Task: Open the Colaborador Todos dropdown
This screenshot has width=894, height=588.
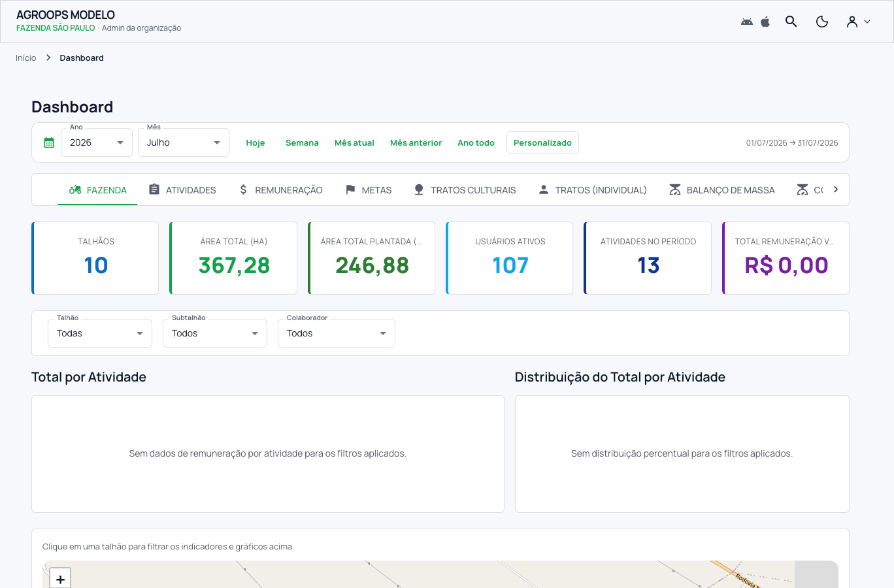Action: tap(337, 333)
